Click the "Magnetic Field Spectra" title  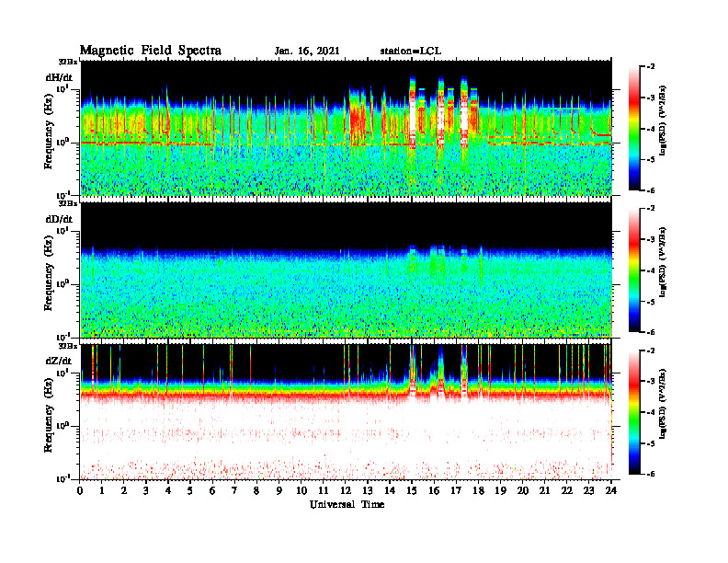point(151,51)
